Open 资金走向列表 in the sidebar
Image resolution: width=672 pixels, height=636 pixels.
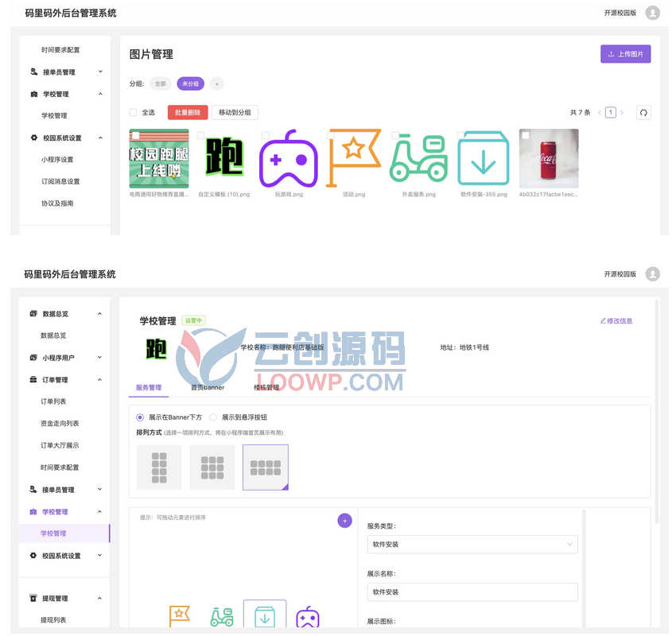pyautogui.click(x=60, y=424)
